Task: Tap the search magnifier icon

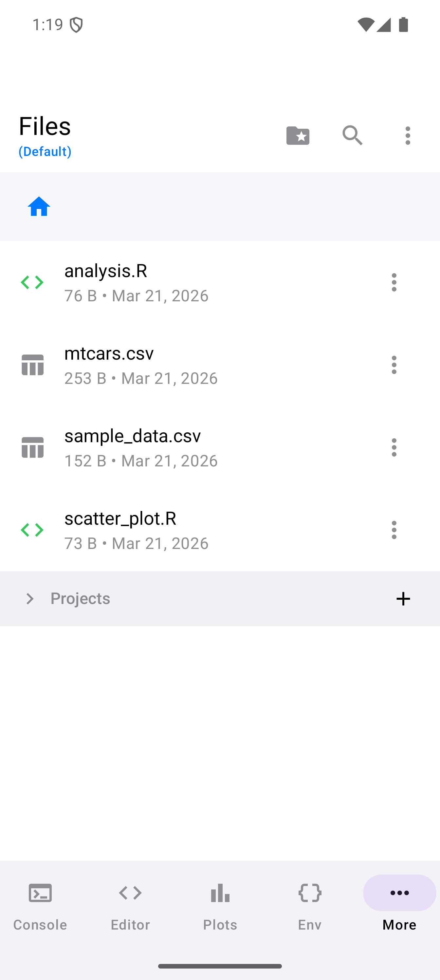Action: 353,135
